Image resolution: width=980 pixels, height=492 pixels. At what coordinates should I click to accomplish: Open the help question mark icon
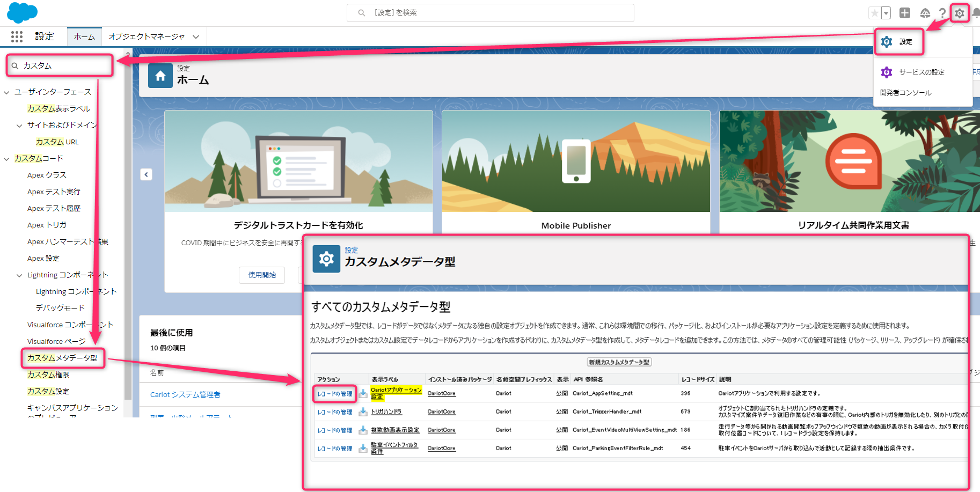942,13
